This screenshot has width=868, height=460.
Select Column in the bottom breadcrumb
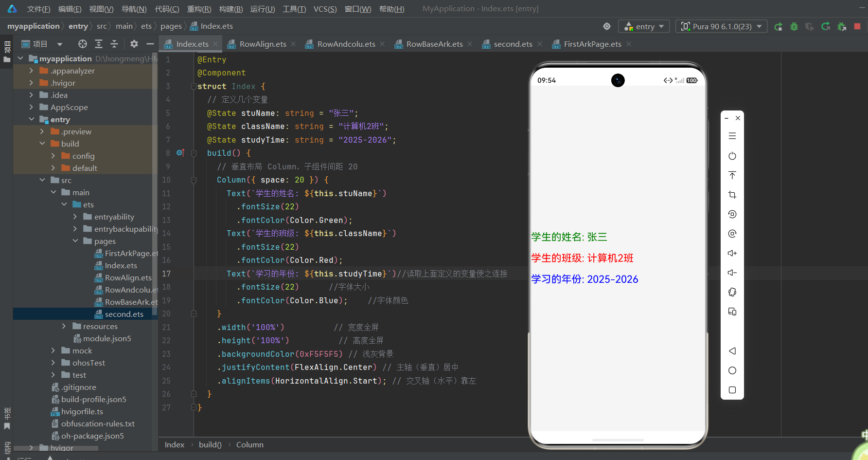[249, 444]
